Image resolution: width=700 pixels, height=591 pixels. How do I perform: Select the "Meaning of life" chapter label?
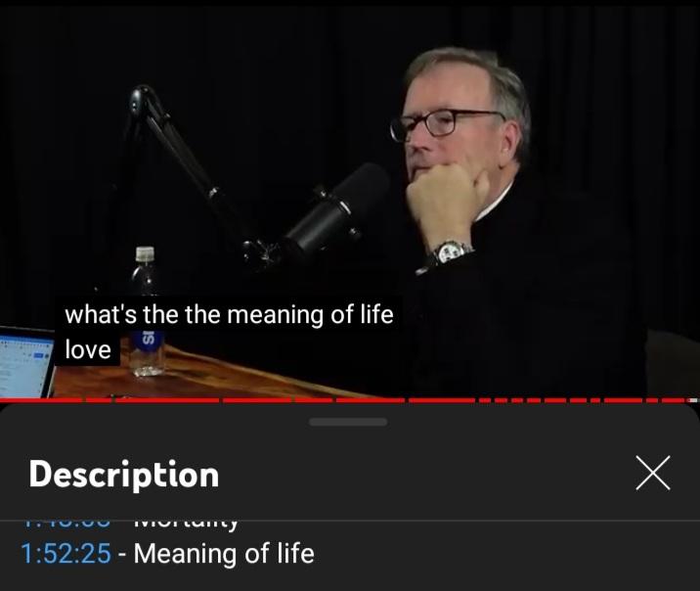point(224,554)
